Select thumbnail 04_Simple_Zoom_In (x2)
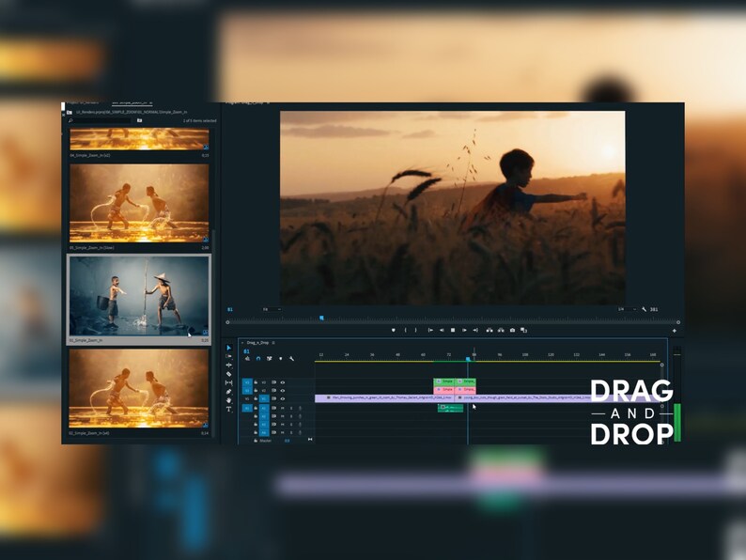The width and height of the screenshot is (746, 560). [x=139, y=139]
